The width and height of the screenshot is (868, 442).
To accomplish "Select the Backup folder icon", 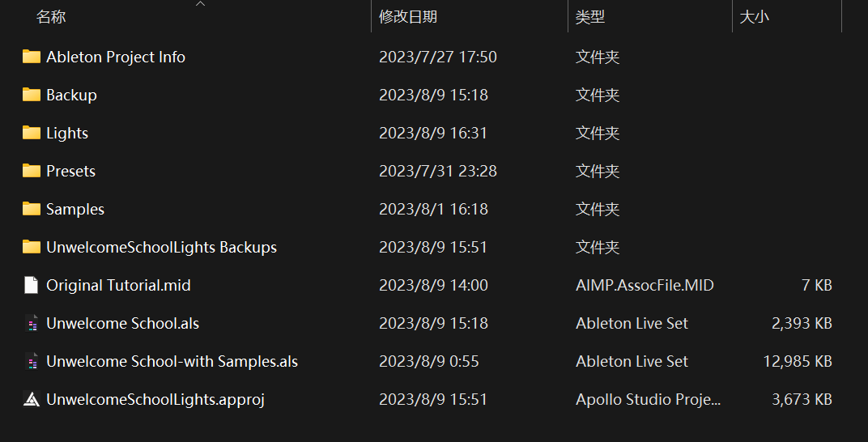I will pos(32,95).
